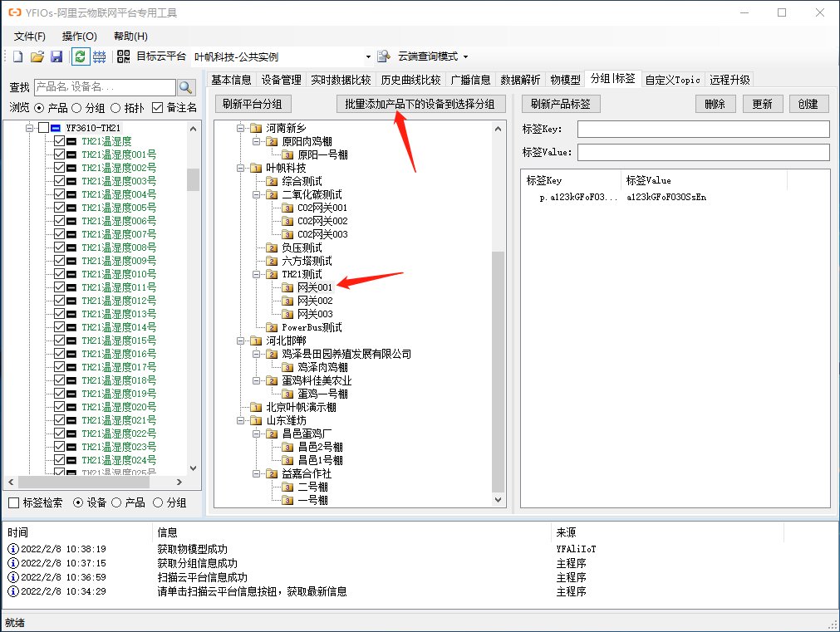Click the gateway settings icon next to refresh
The width and height of the screenshot is (840, 632).
99,56
